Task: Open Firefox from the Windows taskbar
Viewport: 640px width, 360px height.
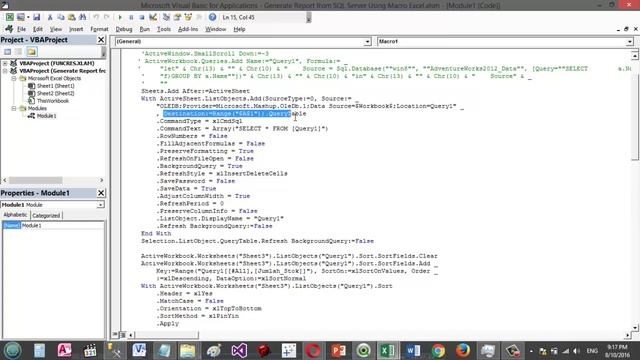Action: [463, 351]
